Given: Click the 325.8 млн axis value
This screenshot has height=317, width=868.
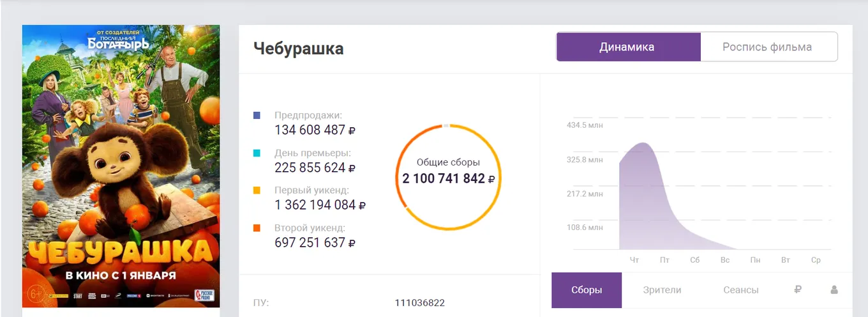Looking at the screenshot, I should click(x=585, y=160).
